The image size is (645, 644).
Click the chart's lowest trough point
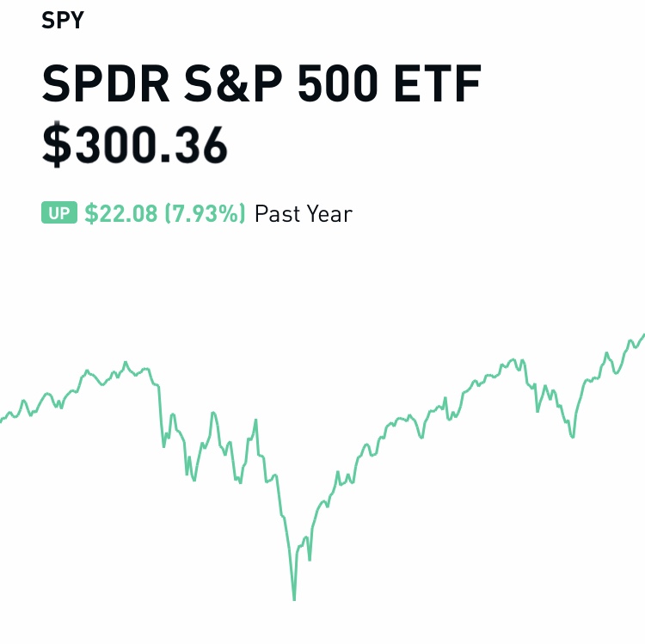point(294,599)
